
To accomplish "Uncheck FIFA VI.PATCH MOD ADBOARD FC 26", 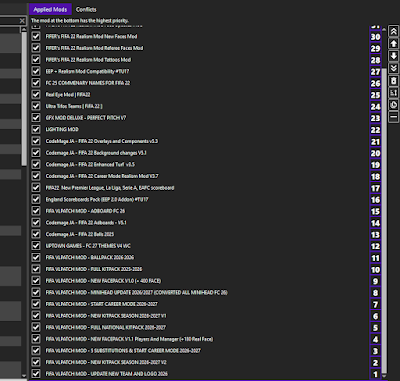I will 36,211.
